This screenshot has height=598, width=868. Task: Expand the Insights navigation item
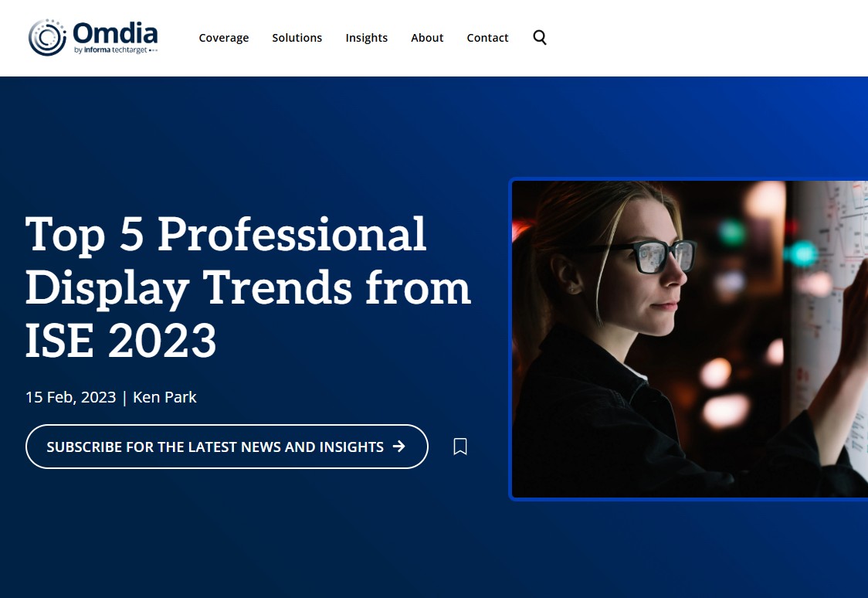tap(366, 37)
